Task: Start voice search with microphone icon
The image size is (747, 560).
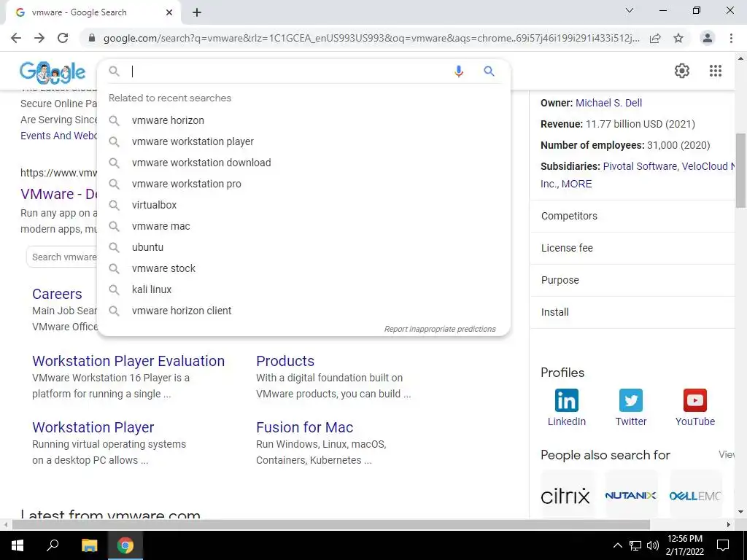Action: 458,71
